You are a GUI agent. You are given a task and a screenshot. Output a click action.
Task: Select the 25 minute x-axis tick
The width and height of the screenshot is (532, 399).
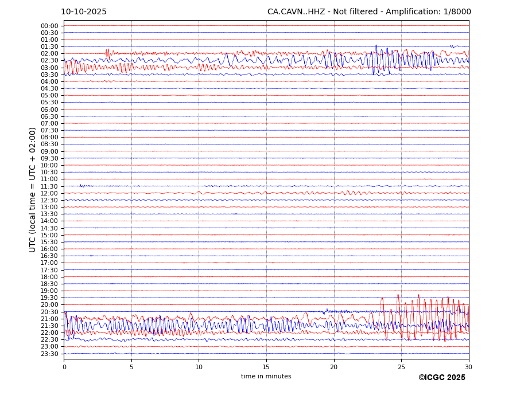[x=401, y=367]
